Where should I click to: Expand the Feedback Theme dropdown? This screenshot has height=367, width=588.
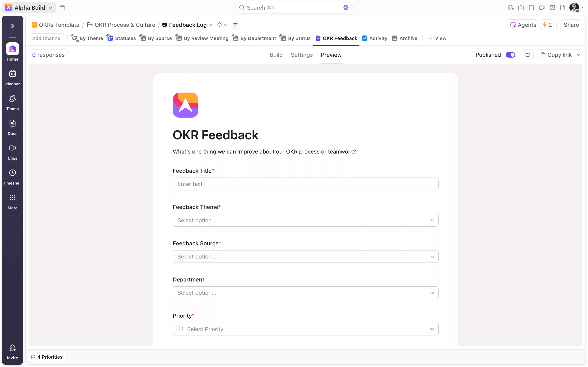tap(305, 220)
